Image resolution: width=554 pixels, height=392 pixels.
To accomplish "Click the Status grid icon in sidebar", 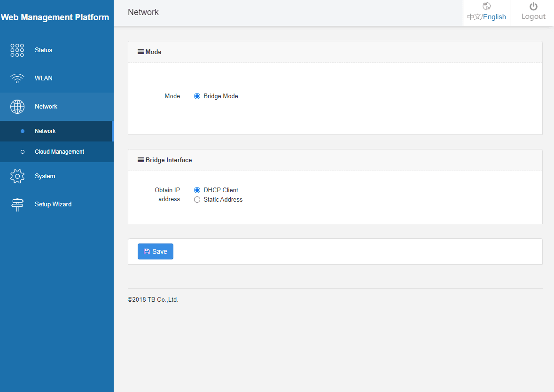I will pos(17,50).
